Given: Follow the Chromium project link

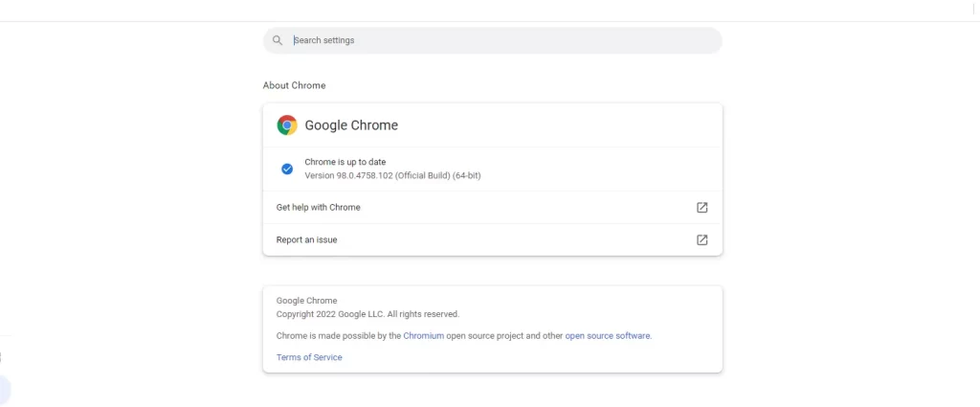Looking at the screenshot, I should tap(424, 336).
